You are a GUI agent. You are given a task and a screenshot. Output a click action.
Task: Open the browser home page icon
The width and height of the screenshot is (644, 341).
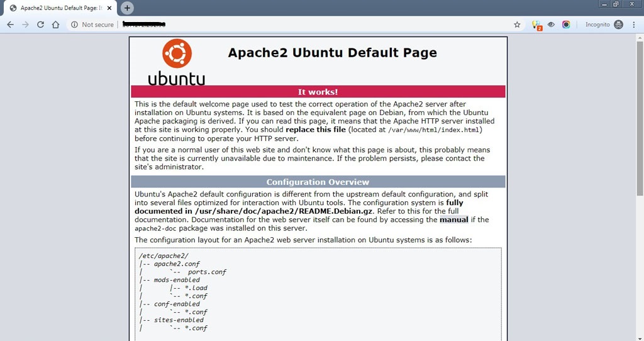coord(55,25)
